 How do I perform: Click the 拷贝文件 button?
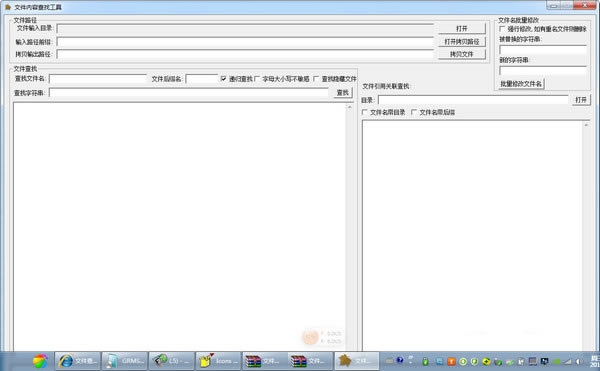coord(462,54)
